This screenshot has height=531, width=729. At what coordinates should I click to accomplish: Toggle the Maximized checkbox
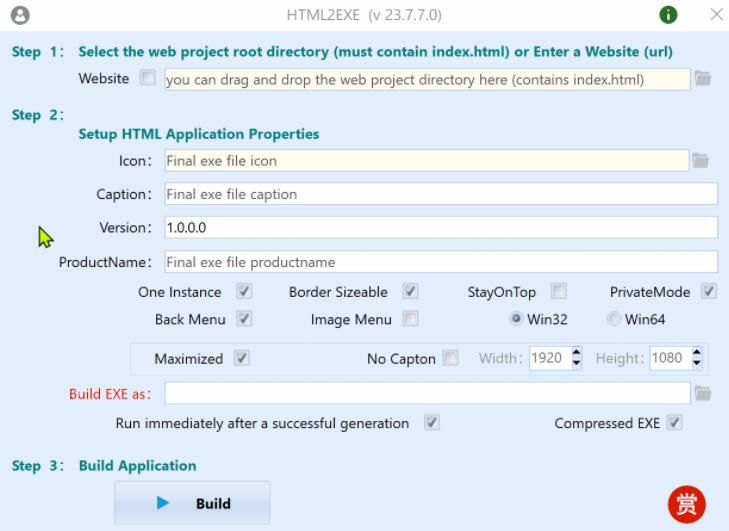tap(242, 358)
